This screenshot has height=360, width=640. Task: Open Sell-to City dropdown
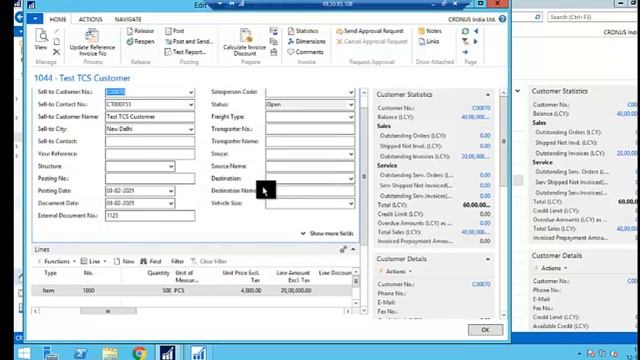click(x=191, y=129)
